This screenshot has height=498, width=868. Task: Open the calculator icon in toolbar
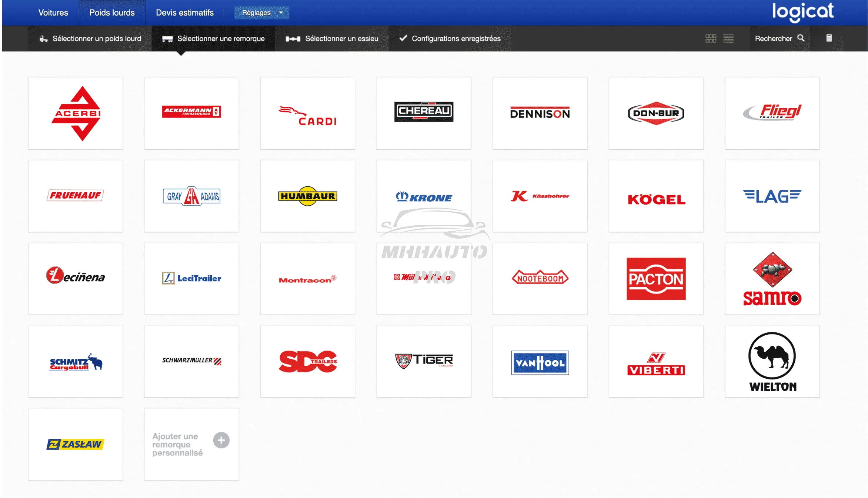pyautogui.click(x=829, y=38)
